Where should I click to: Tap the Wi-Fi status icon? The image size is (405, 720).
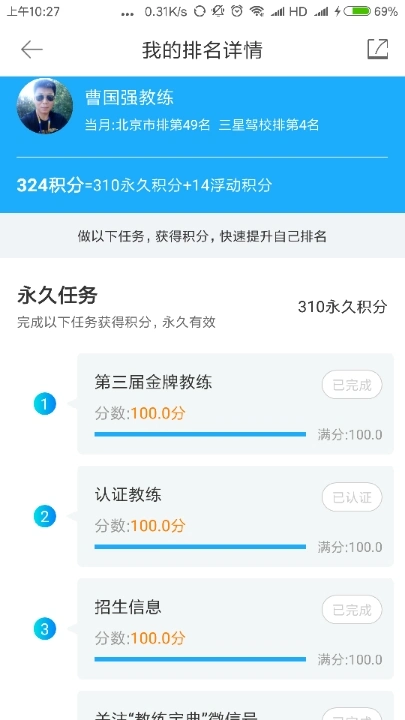[x=256, y=11]
